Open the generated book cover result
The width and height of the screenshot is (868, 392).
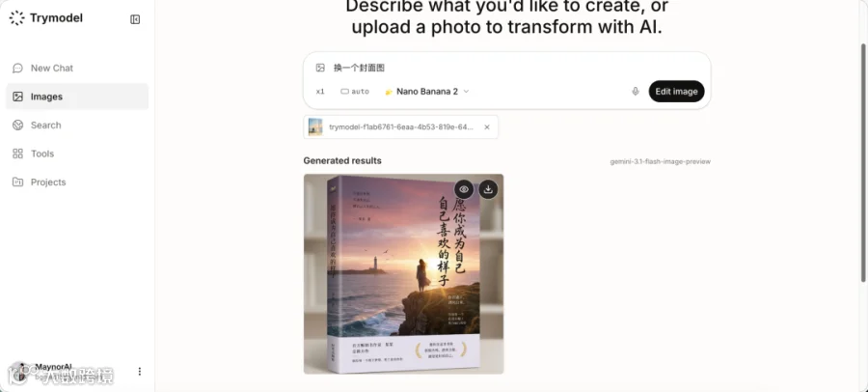[403, 274]
